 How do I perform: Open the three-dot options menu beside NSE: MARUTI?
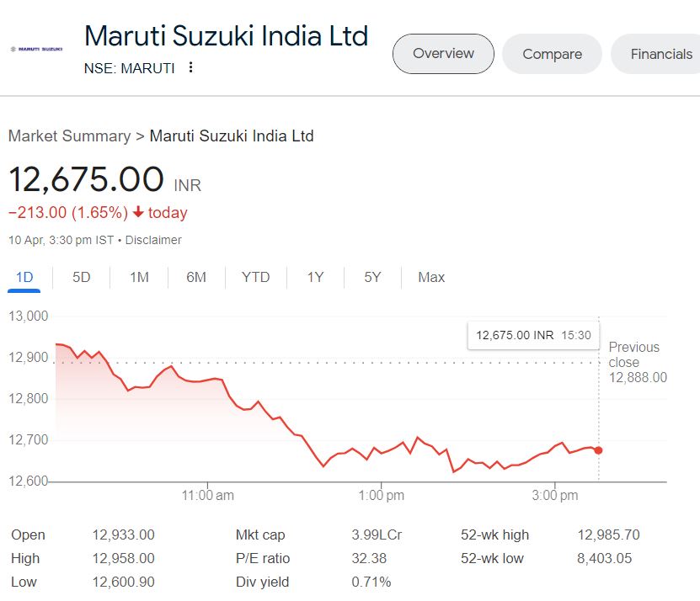coord(191,67)
